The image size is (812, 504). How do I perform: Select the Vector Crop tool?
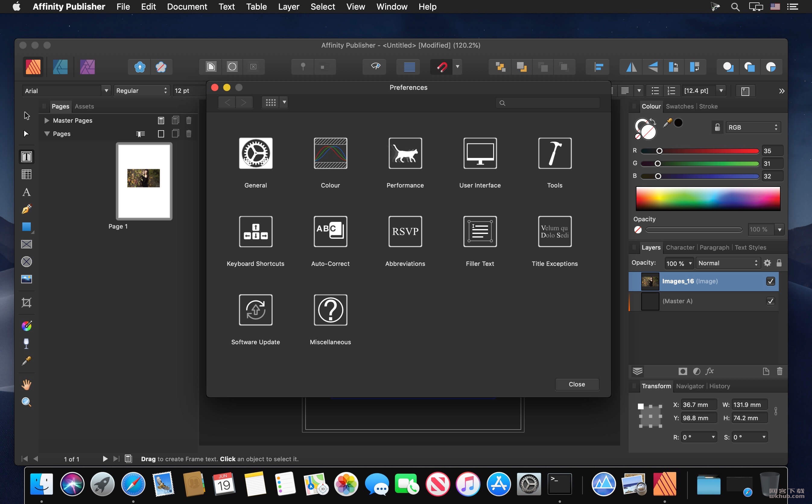click(26, 303)
